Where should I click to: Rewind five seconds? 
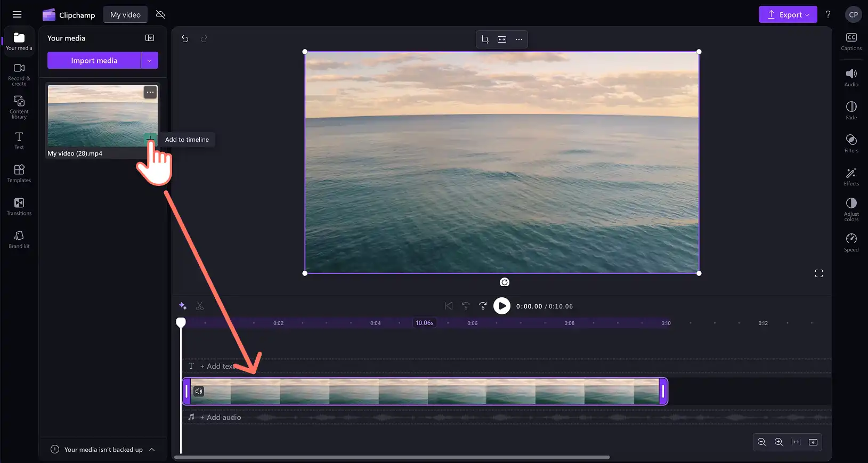466,306
